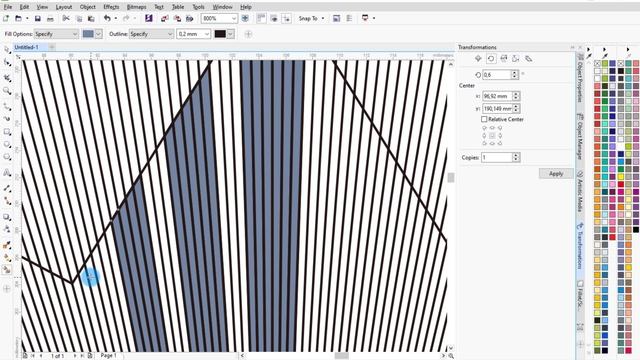Screen dimensions: 640x360
Task: Open the fill color picker dropdown
Action: point(98,34)
